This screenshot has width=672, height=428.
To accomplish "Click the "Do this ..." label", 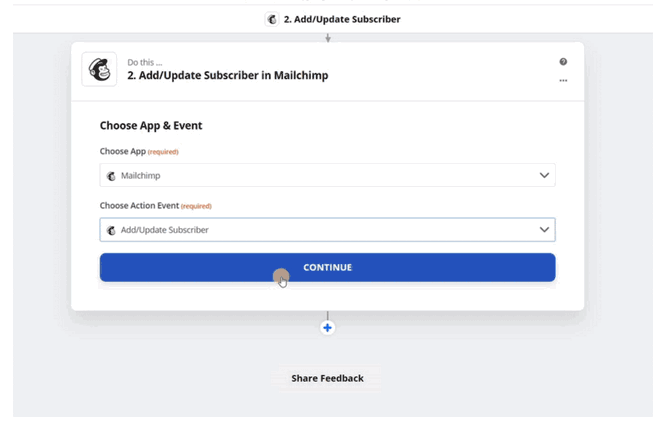I will [146, 62].
